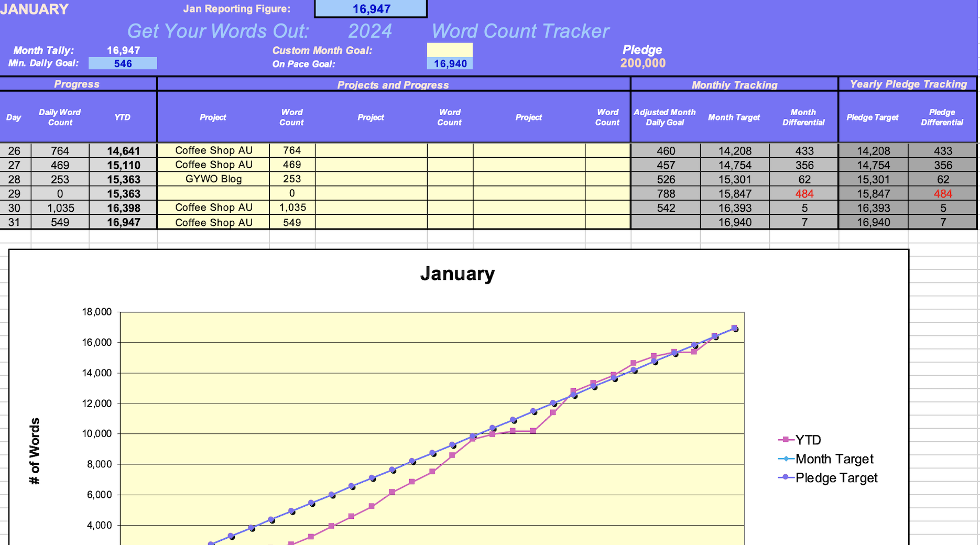Click the Month Tally value 16,947
The height and width of the screenshot is (545, 980).
point(123,50)
